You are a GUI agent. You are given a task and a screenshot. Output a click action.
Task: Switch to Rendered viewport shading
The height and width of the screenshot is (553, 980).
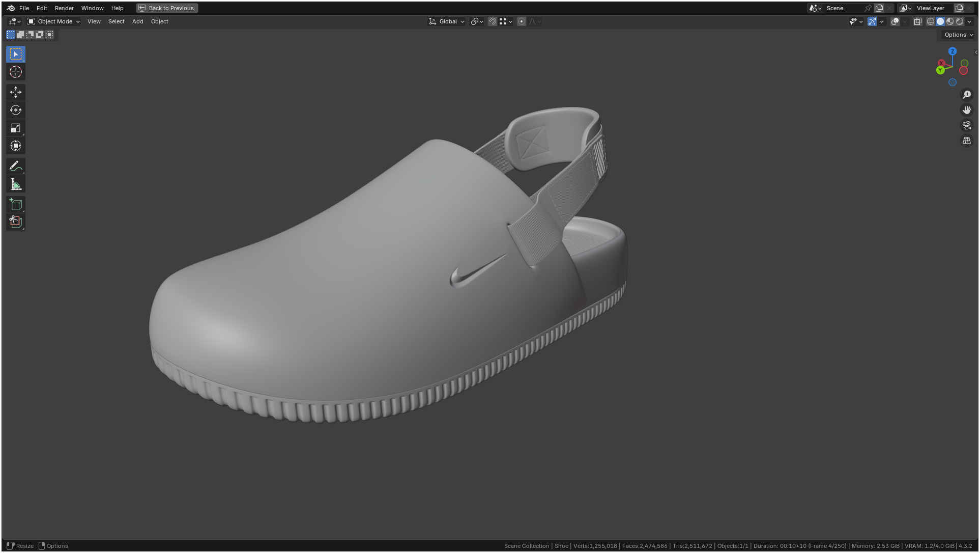(x=960, y=21)
